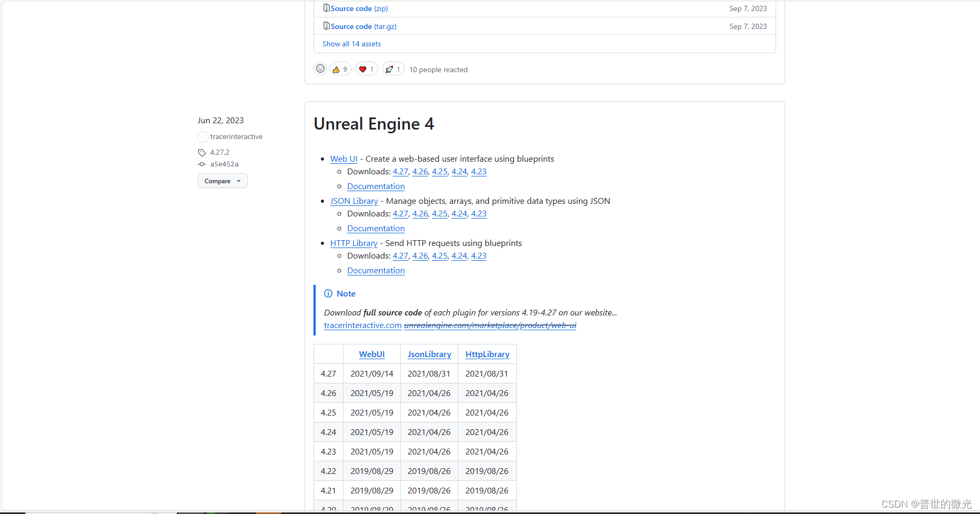Open the tracerinteractive author profile link
This screenshot has width=980, height=514.
(x=236, y=136)
